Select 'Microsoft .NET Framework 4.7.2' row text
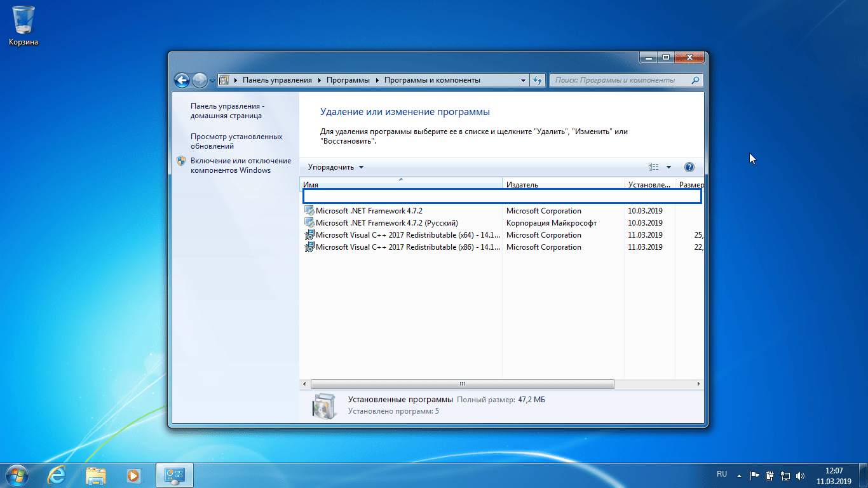 (x=369, y=211)
